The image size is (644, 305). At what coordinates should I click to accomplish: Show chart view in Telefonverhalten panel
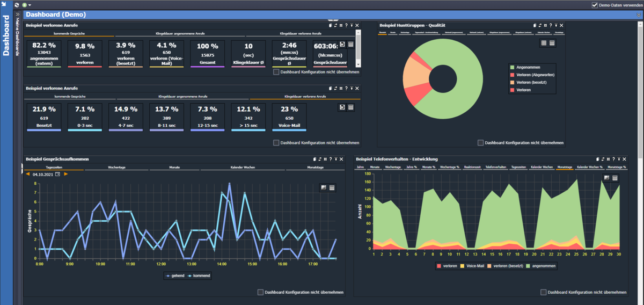606,178
